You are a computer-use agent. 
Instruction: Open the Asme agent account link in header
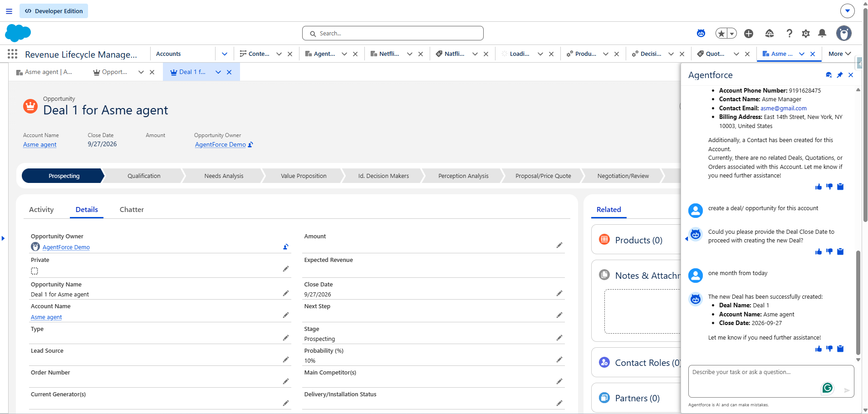(x=40, y=144)
